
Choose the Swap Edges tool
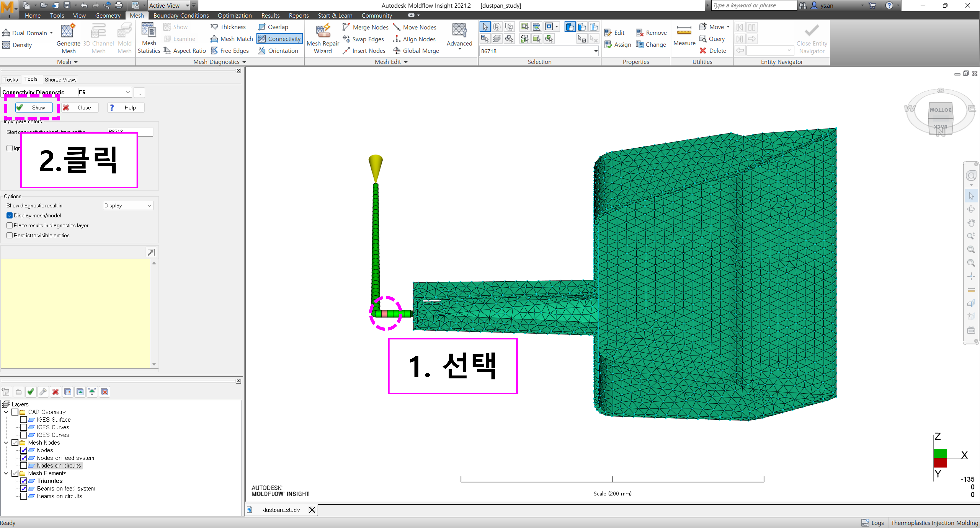coord(363,39)
